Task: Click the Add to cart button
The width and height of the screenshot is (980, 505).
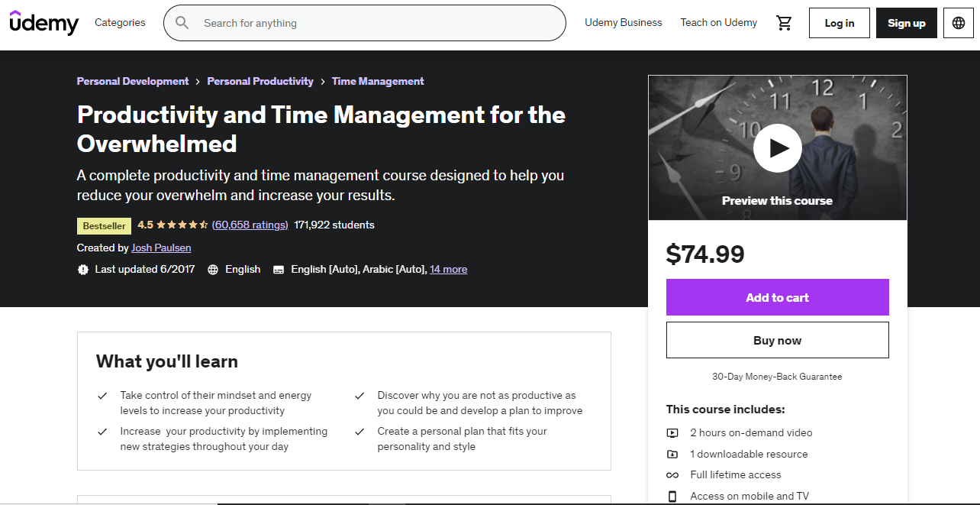Action: (777, 297)
